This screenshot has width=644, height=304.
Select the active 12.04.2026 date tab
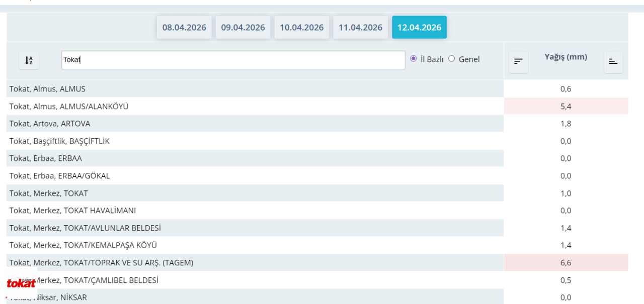click(x=419, y=27)
